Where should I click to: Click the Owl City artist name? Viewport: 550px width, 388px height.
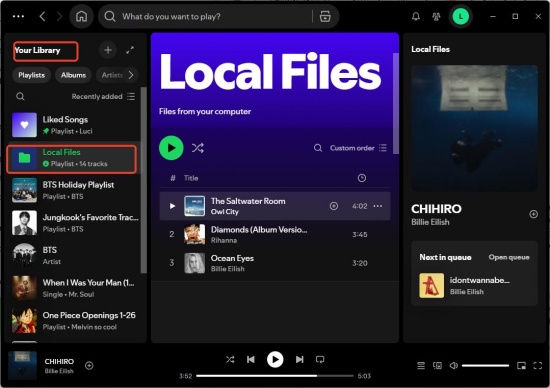(224, 212)
